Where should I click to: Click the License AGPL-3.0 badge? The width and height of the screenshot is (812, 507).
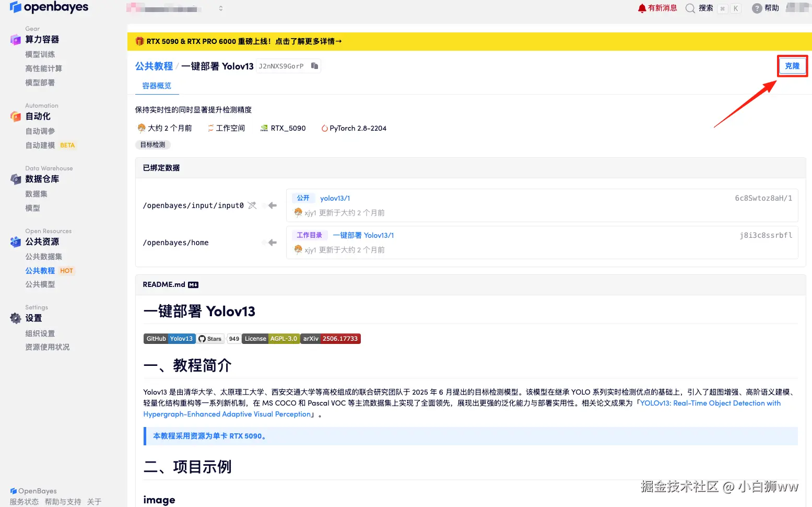[271, 339]
